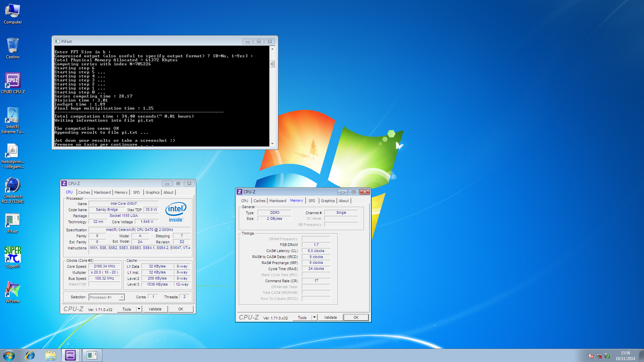Open the Windows Start menu
Screen dimensions: 644x362
pos(9,355)
